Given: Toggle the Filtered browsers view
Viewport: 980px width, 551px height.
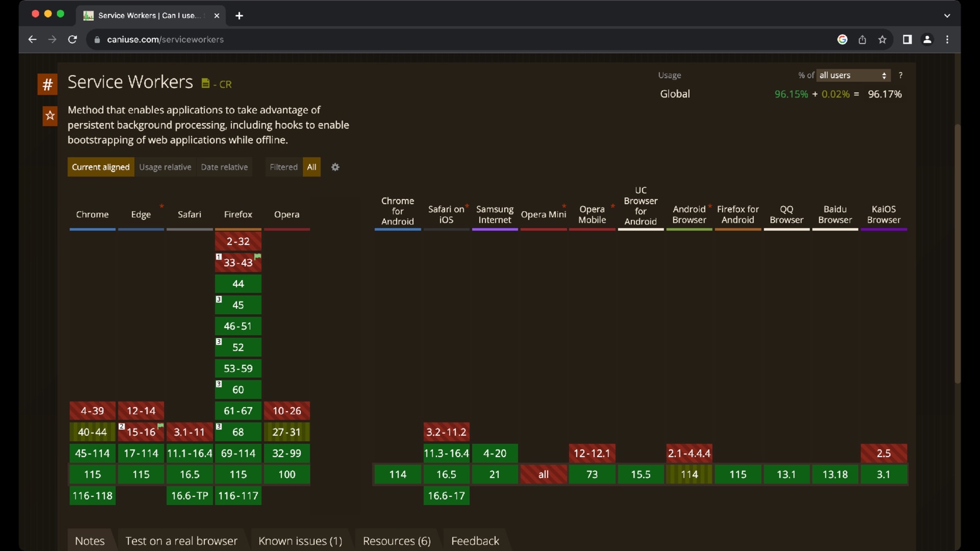Looking at the screenshot, I should coord(283,167).
